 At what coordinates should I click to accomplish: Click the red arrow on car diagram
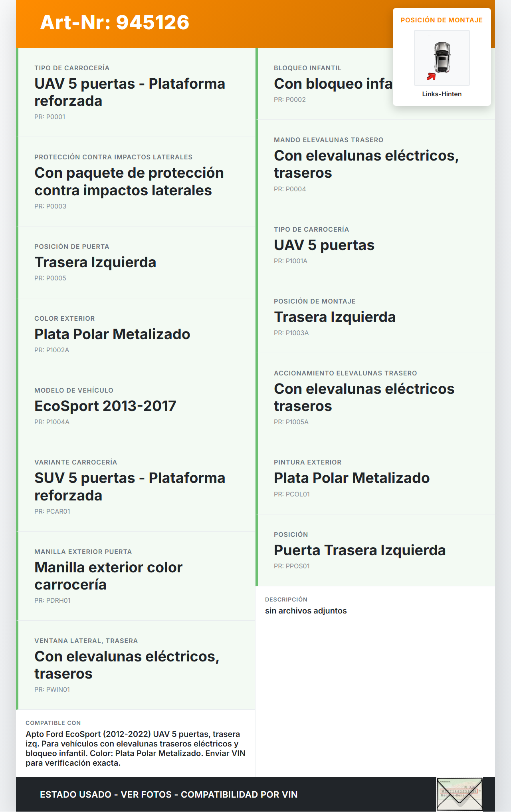(x=431, y=76)
